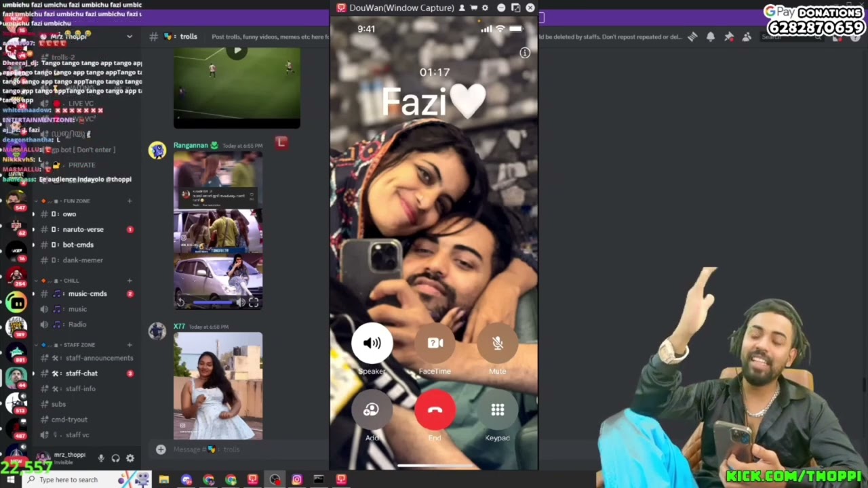Mute Discord microphone in user panel
Viewport: 868px width, 488px height.
point(101,458)
